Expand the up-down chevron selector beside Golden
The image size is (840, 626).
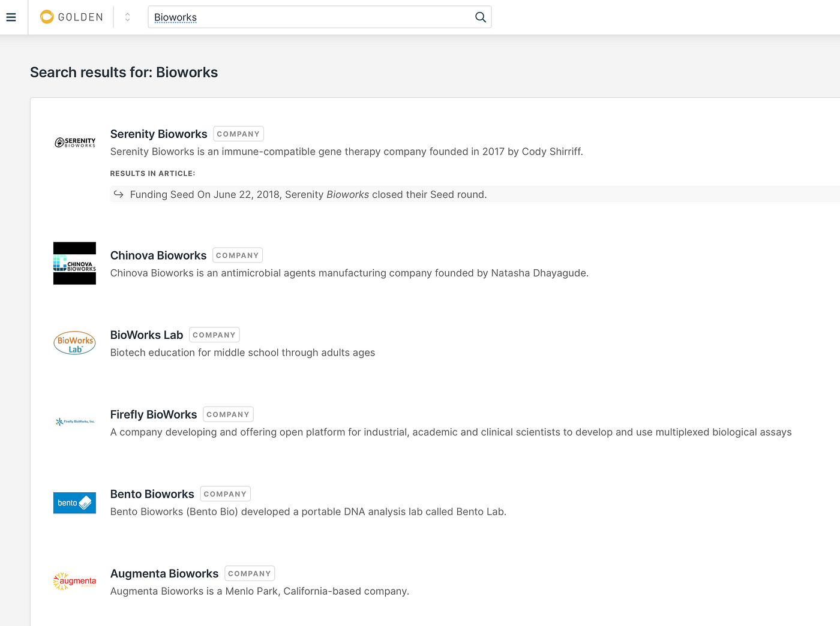(127, 17)
